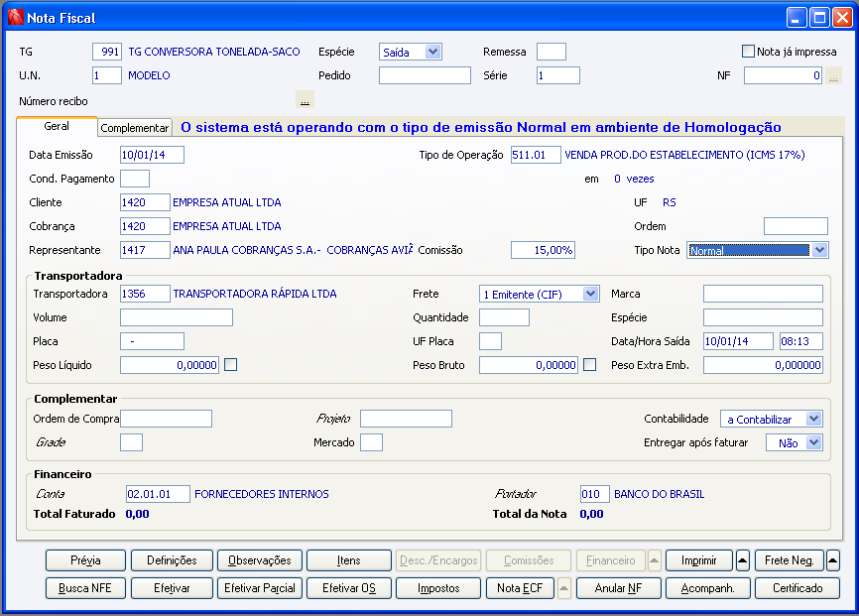Click up-arrow button next to Frete Neg.
The image size is (859, 616).
pos(832,560)
